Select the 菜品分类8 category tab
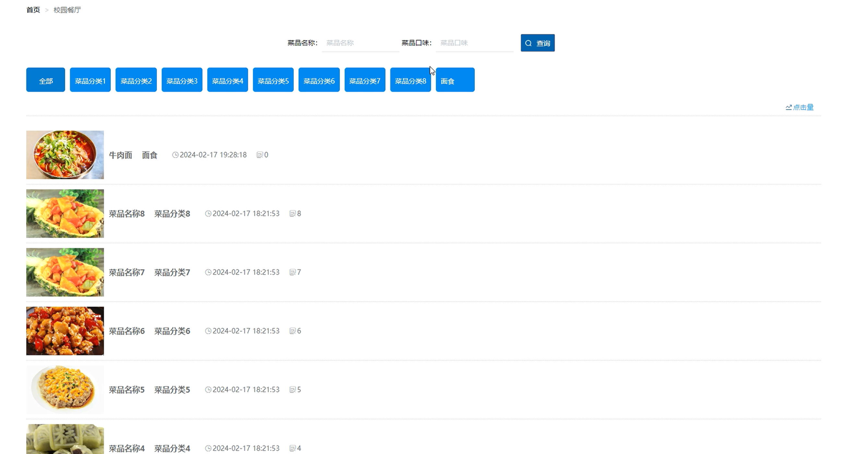868x454 pixels. [410, 80]
